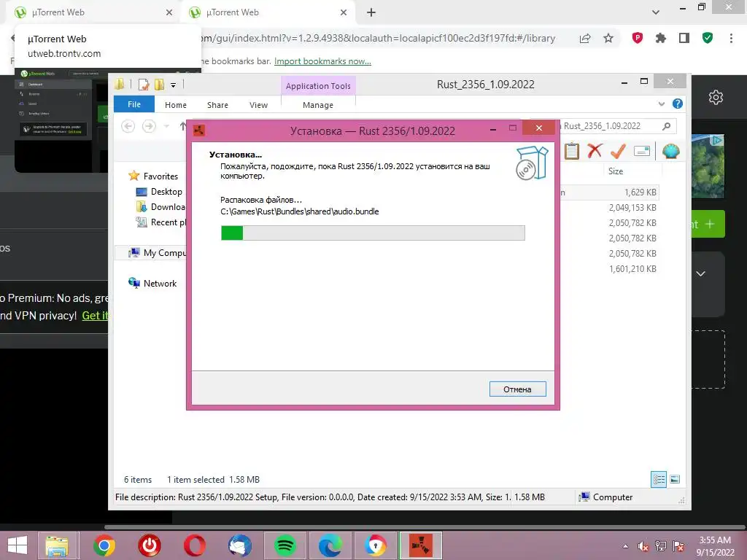Open Microsoft Edge from the taskbar

pos(330,545)
